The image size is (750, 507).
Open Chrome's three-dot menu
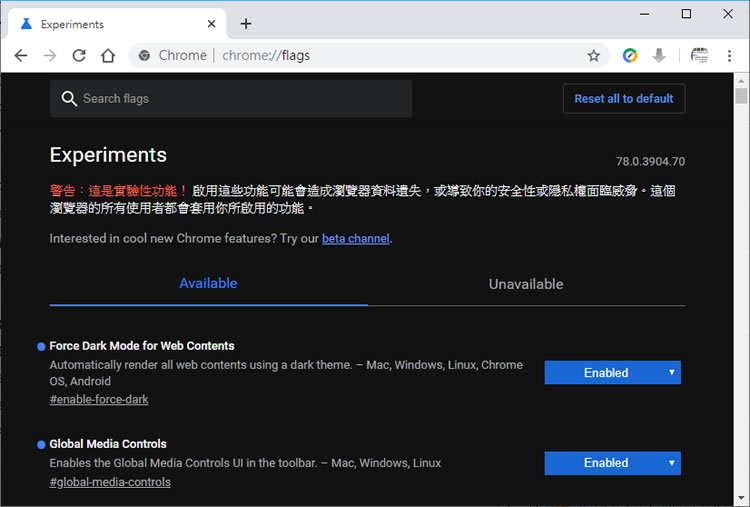click(x=730, y=56)
